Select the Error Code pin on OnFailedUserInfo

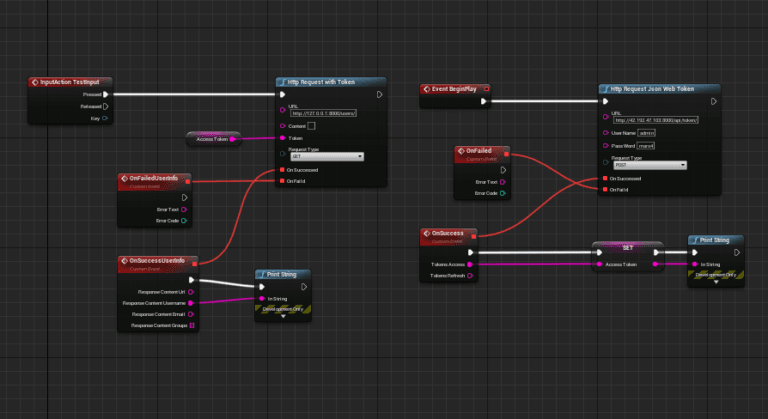[184, 221]
